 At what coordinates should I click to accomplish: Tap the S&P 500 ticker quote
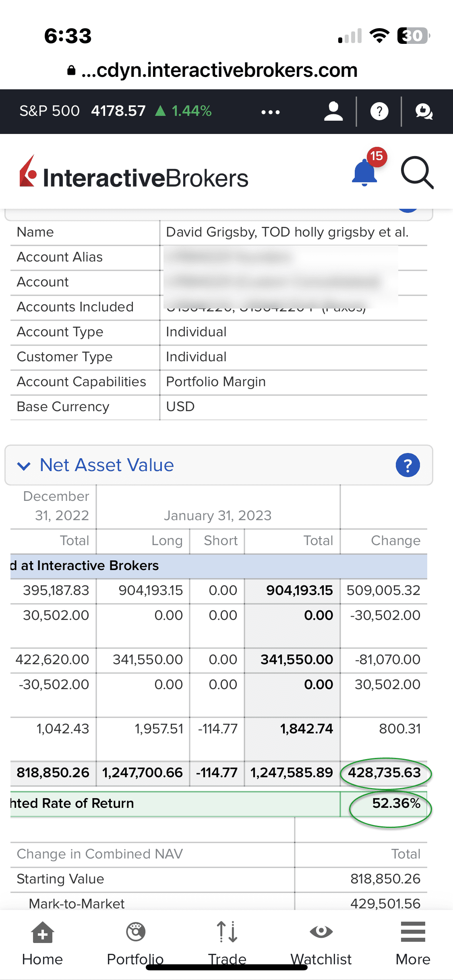tap(115, 111)
